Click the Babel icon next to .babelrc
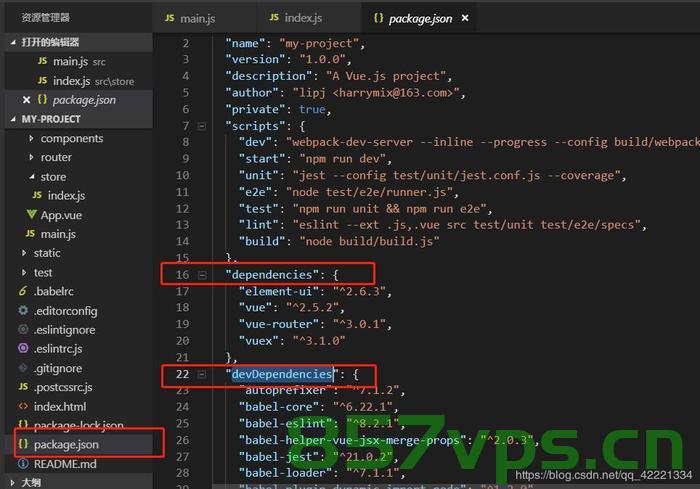700x489 pixels. pos(23,291)
